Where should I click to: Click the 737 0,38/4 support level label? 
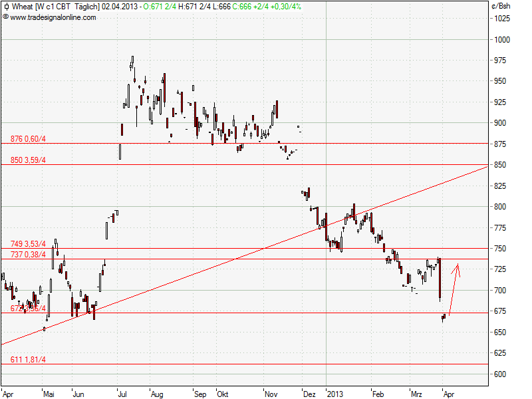coord(29,253)
